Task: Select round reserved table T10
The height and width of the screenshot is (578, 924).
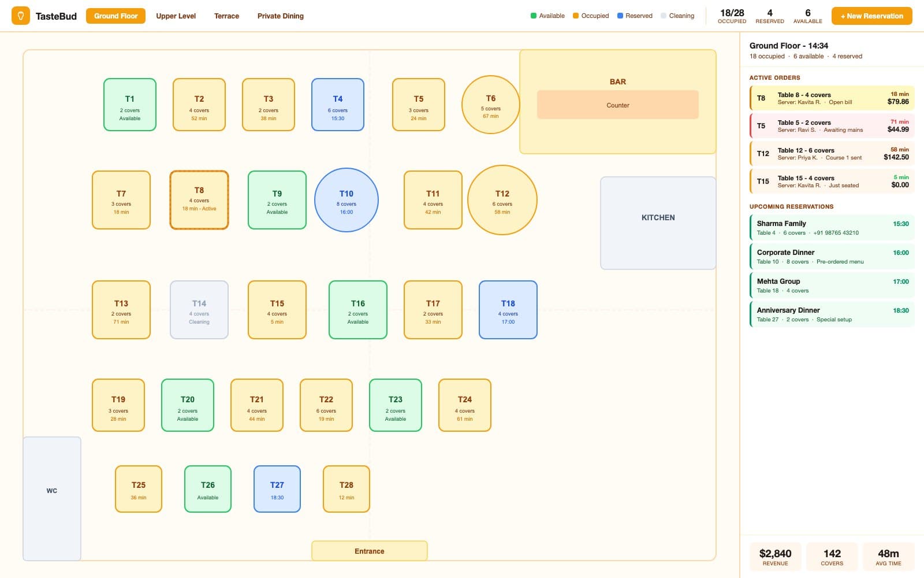Action: click(346, 200)
